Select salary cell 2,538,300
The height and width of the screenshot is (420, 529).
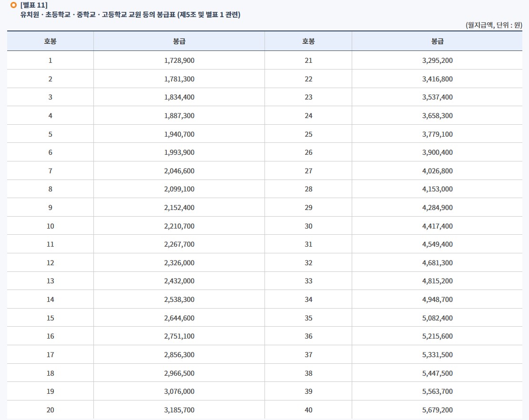click(179, 300)
